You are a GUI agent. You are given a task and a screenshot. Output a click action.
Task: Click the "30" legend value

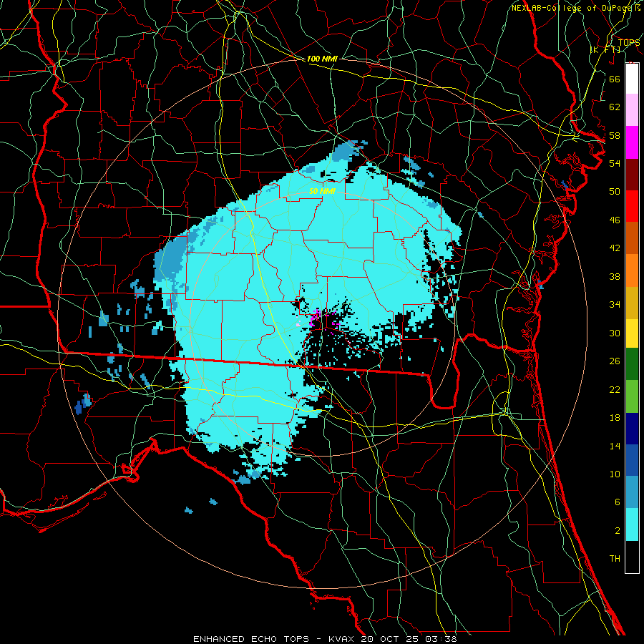615,333
